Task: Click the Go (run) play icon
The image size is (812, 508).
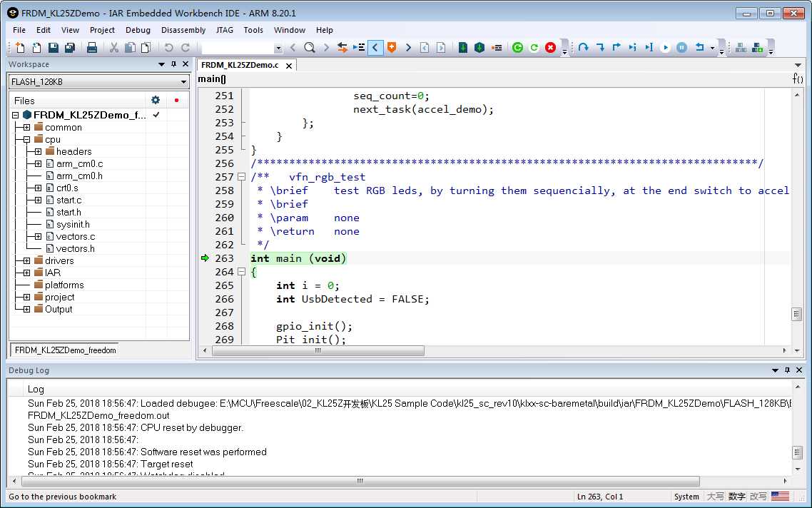Action: pyautogui.click(x=666, y=48)
